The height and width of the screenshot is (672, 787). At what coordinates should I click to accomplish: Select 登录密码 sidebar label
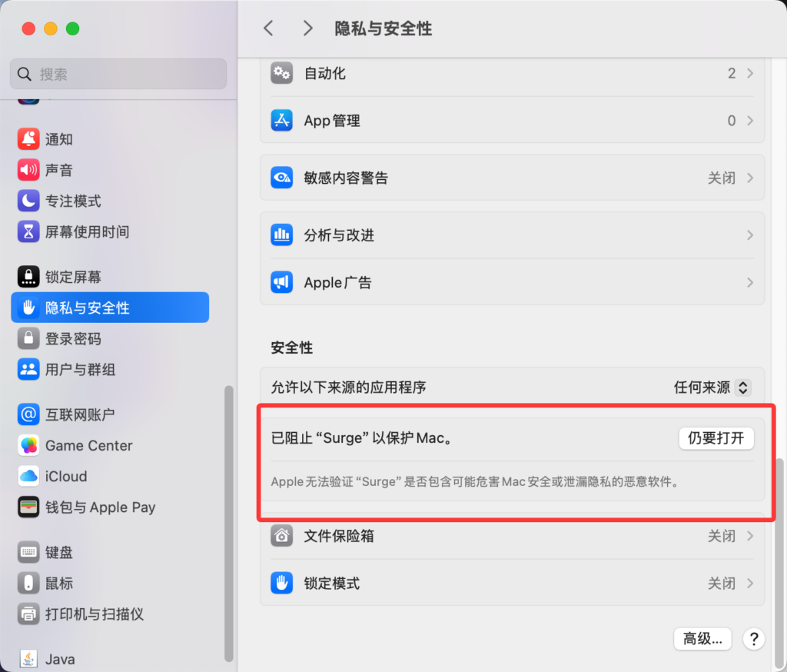click(73, 338)
